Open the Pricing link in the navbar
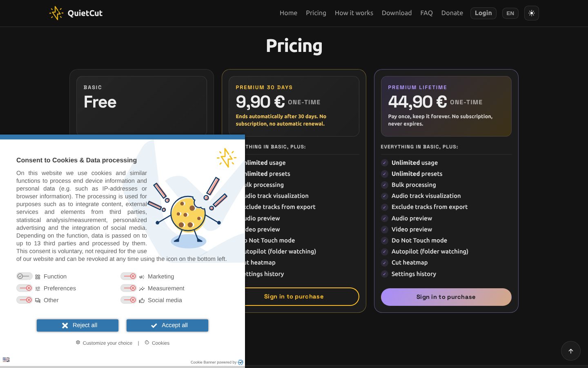This screenshot has width=588, height=368. [316, 13]
